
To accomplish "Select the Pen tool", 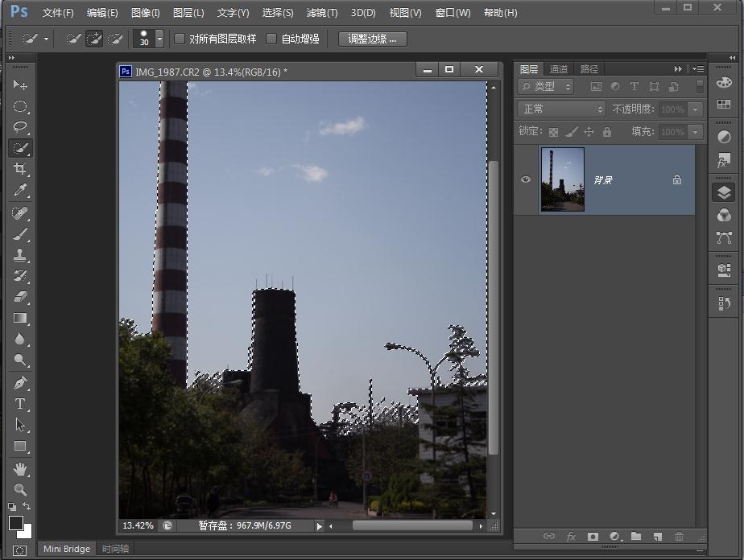I will (x=20, y=383).
